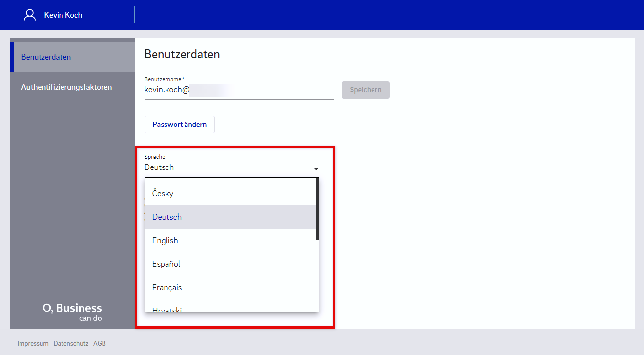Click the language list scrollbar
Image resolution: width=644 pixels, height=355 pixels.
[x=317, y=210]
